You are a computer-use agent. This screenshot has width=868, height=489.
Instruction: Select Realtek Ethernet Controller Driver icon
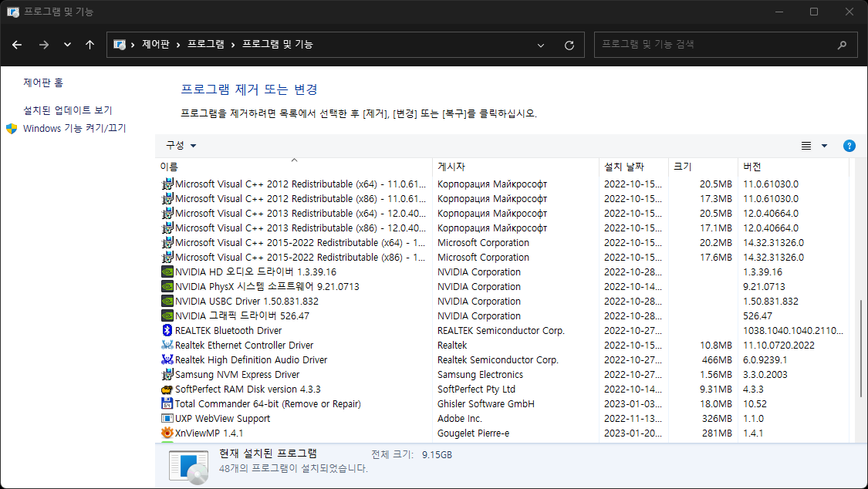(x=167, y=346)
